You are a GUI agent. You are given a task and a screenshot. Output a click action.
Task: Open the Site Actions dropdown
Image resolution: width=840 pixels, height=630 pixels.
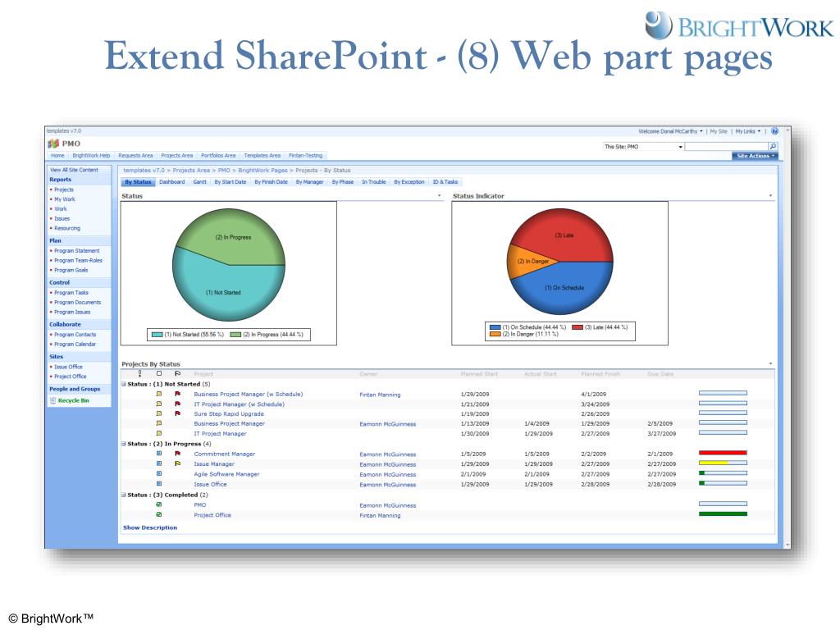pos(755,156)
